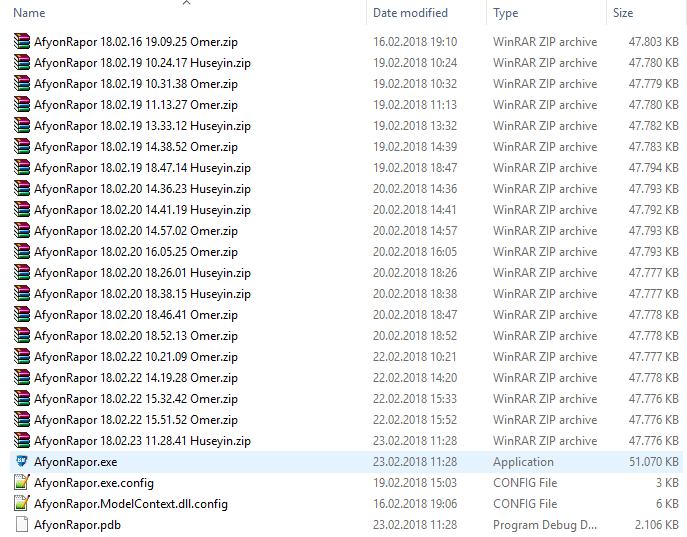Click the WinRAR icon of AfyonRapor 18.02.16 19.09.25 Omer.zip
The height and width of the screenshot is (537, 687).
click(21, 41)
